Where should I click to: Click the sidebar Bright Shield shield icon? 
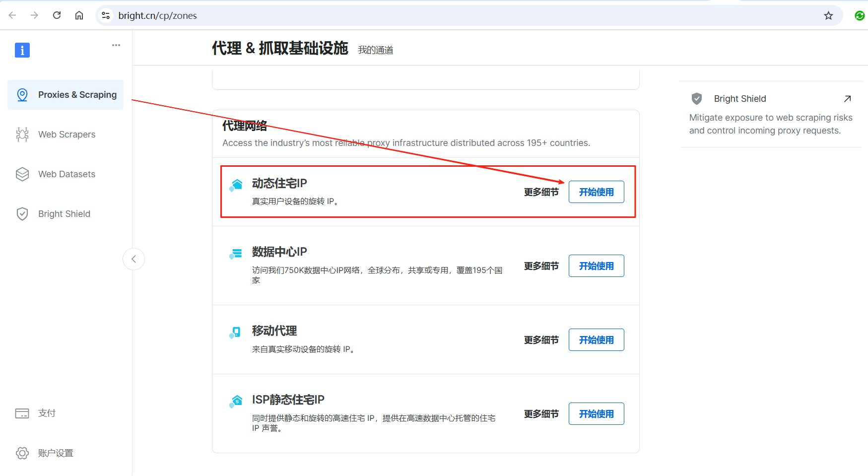point(22,214)
